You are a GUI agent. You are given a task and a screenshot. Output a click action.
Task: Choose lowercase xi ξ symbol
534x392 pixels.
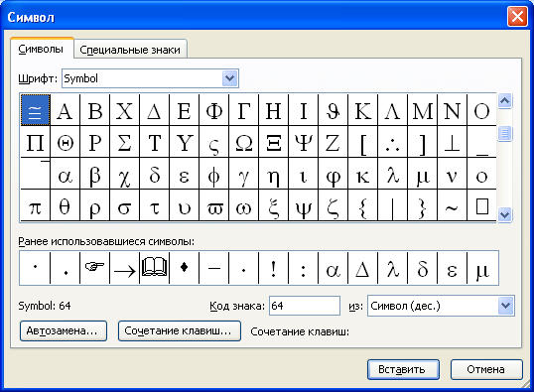click(x=274, y=205)
